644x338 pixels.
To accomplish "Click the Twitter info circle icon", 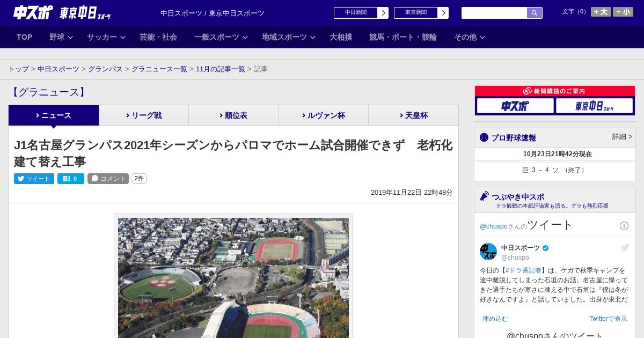I will pyautogui.click(x=624, y=226).
